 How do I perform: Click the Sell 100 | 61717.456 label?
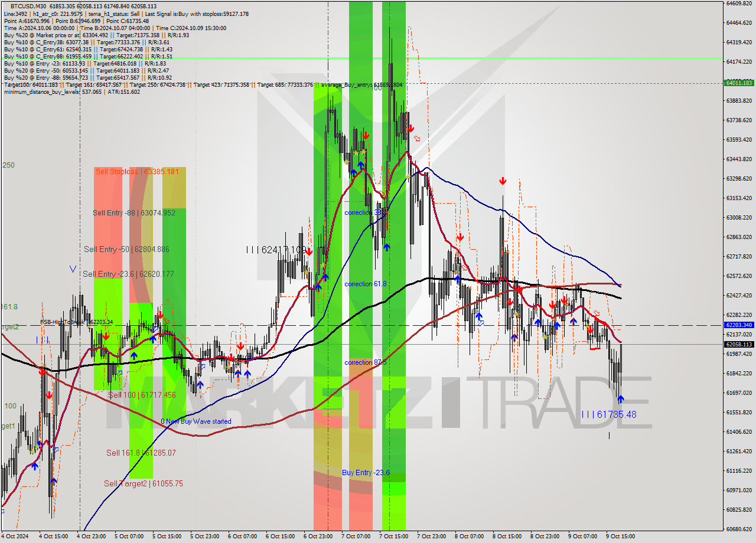click(142, 395)
